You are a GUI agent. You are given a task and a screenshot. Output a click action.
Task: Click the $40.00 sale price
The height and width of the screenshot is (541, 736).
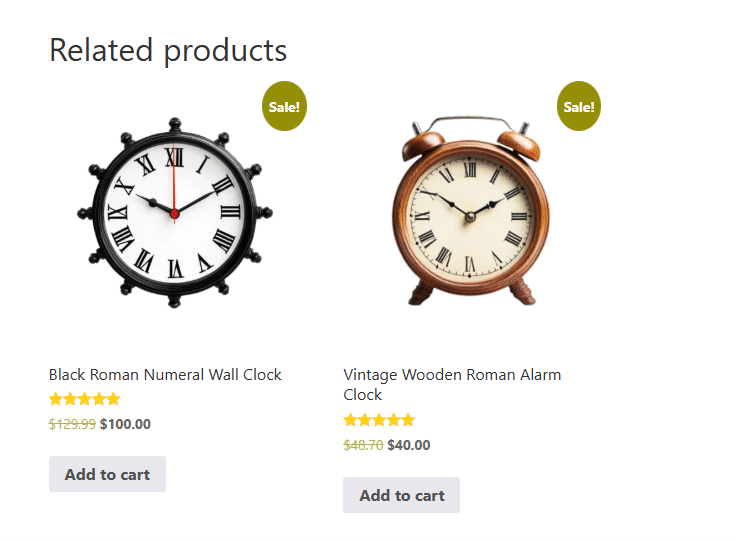click(409, 445)
